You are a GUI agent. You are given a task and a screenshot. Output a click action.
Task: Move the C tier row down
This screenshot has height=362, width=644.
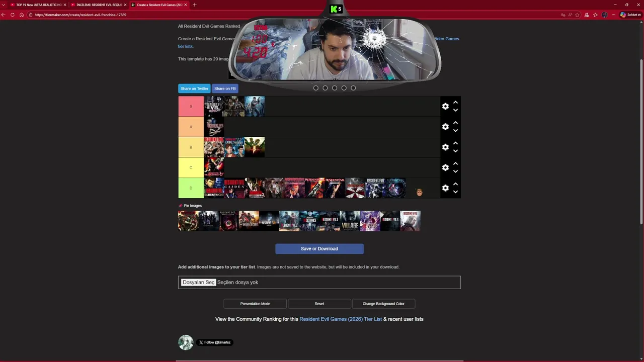point(455,171)
